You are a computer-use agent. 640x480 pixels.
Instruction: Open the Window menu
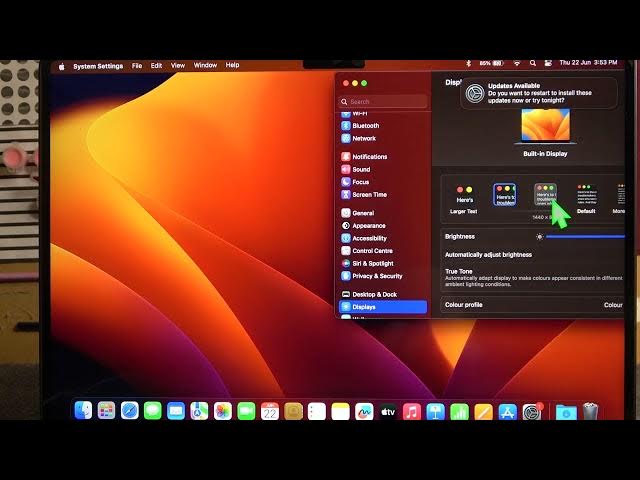coord(205,65)
